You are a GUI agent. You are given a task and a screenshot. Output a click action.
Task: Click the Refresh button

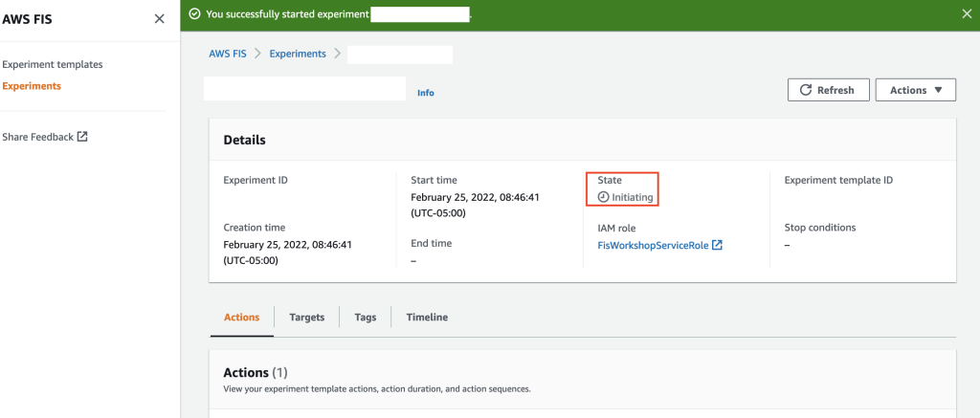point(829,90)
